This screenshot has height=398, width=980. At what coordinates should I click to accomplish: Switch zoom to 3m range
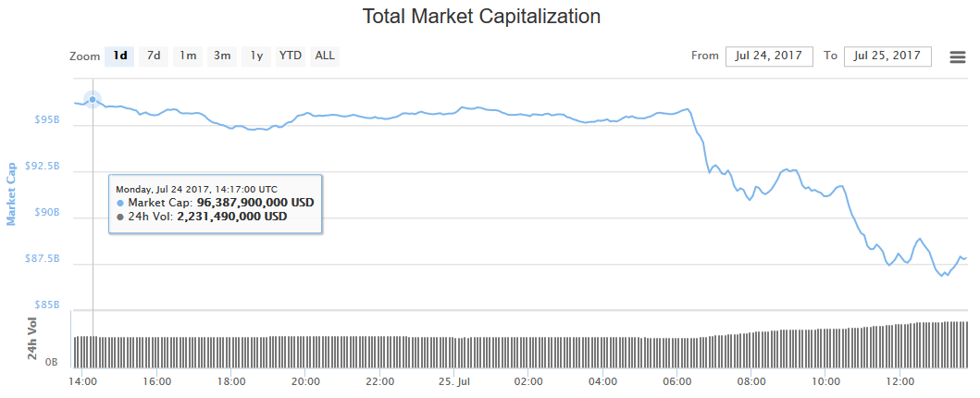pyautogui.click(x=222, y=56)
